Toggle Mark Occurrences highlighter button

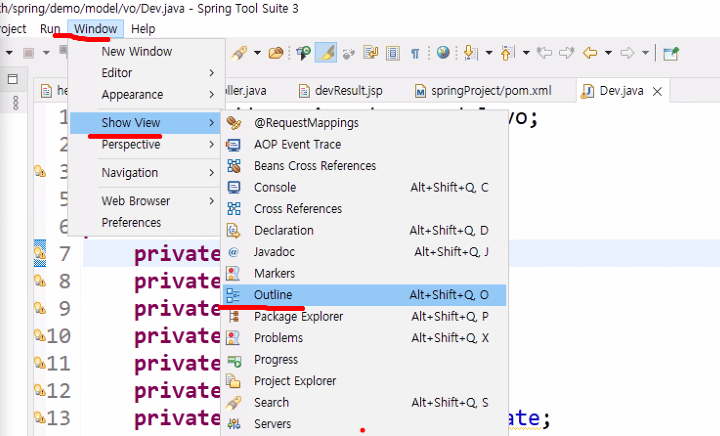pos(326,53)
